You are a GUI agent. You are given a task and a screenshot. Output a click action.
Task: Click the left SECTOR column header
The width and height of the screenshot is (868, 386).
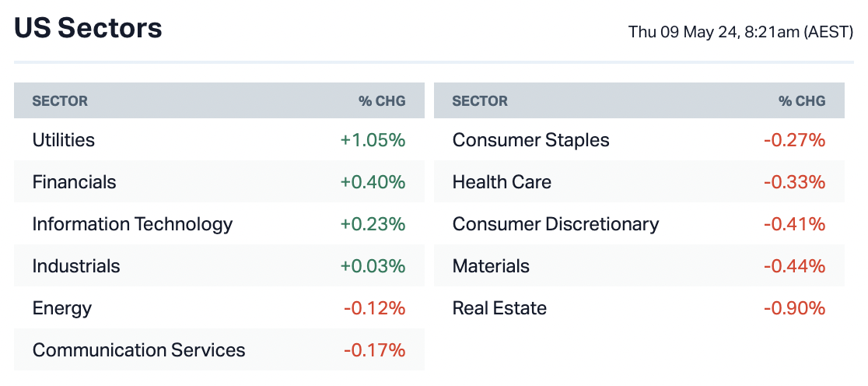tap(60, 101)
